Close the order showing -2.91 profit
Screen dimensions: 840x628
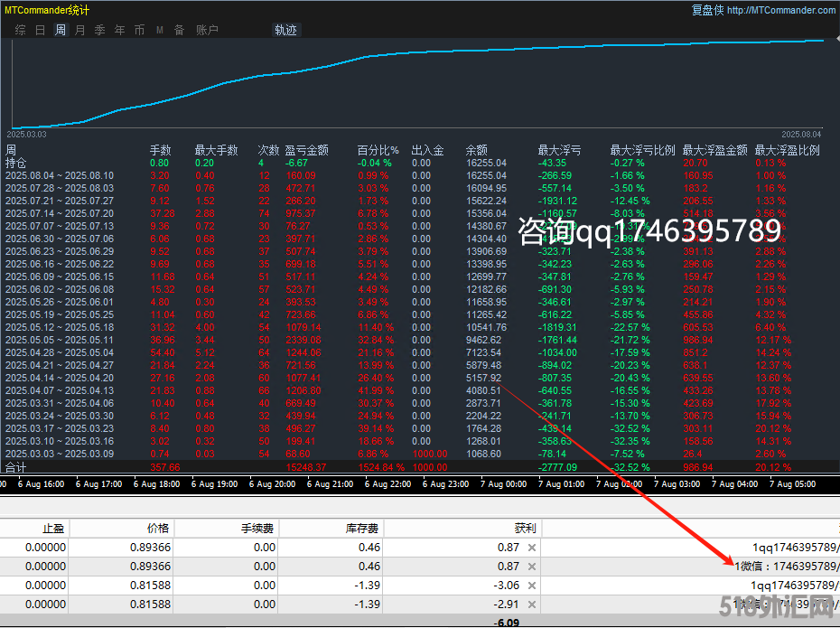click(x=532, y=605)
